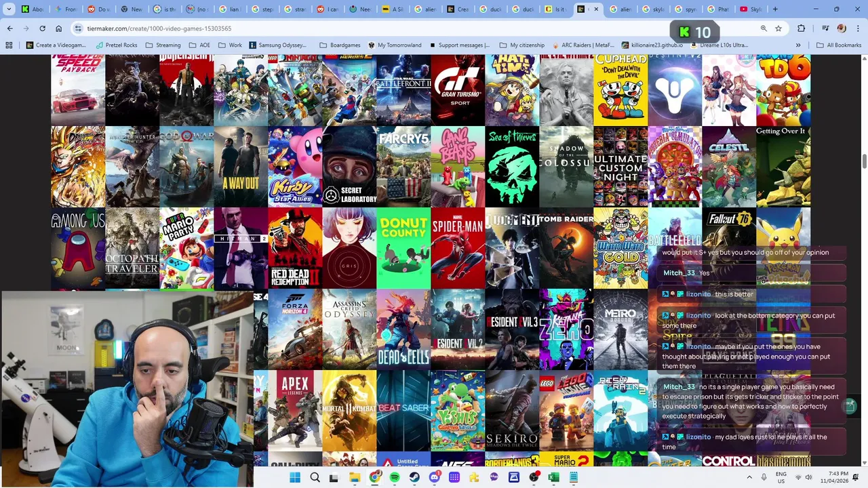
Task: Switch to the 'Crea' browser tab
Action: [x=458, y=9]
